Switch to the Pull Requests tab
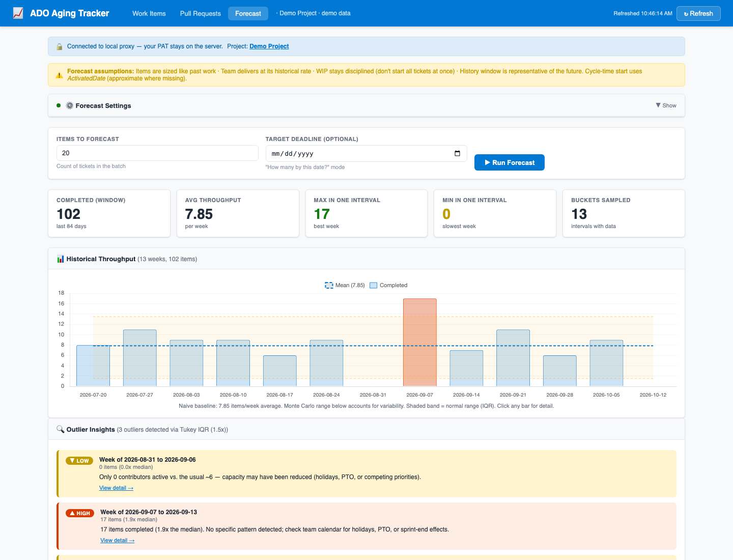733x560 pixels. coord(201,13)
